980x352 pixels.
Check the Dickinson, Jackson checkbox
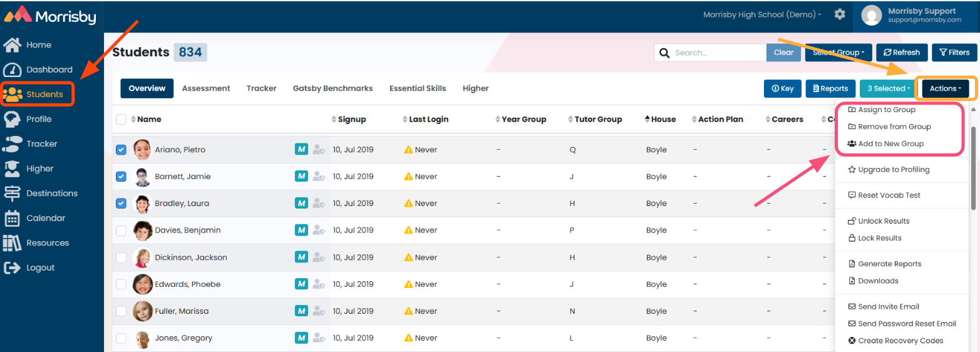(121, 257)
